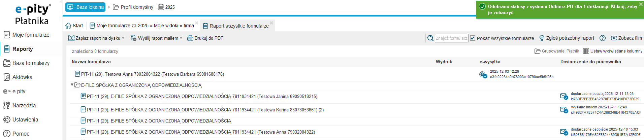
Task: Open the help question mark icon
Action: tap(603, 38)
